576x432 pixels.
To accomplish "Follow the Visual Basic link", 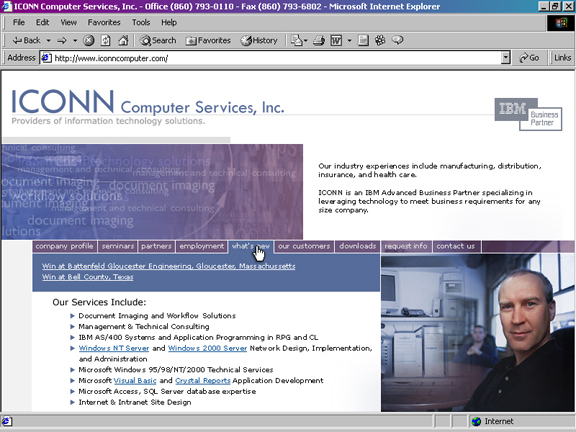I will pyautogui.click(x=135, y=381).
